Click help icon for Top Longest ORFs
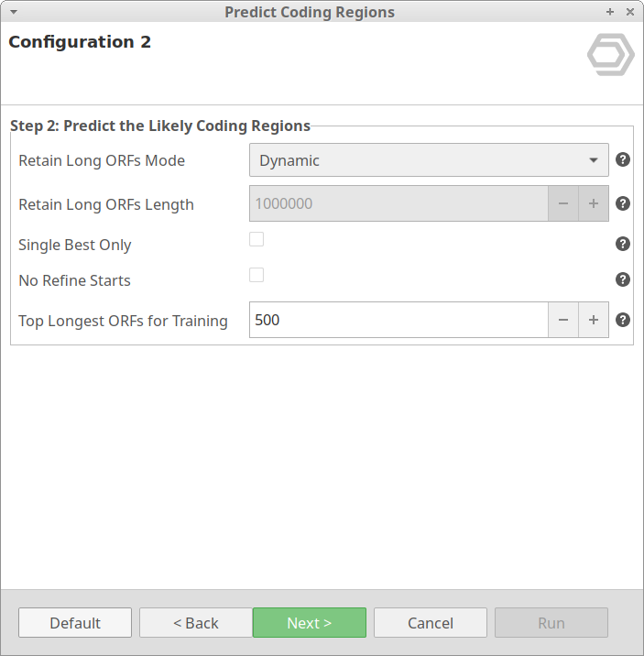The image size is (644, 656). pyautogui.click(x=623, y=320)
